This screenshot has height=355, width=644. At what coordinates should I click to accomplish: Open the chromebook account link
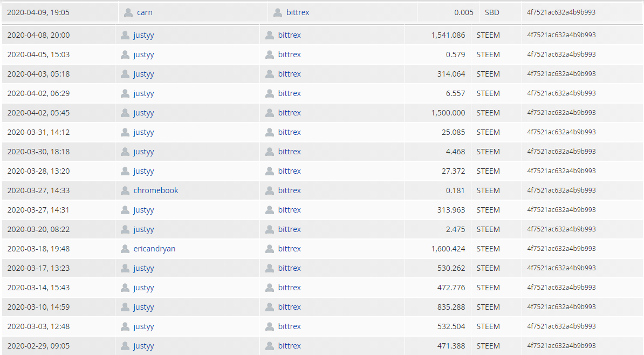tap(156, 190)
